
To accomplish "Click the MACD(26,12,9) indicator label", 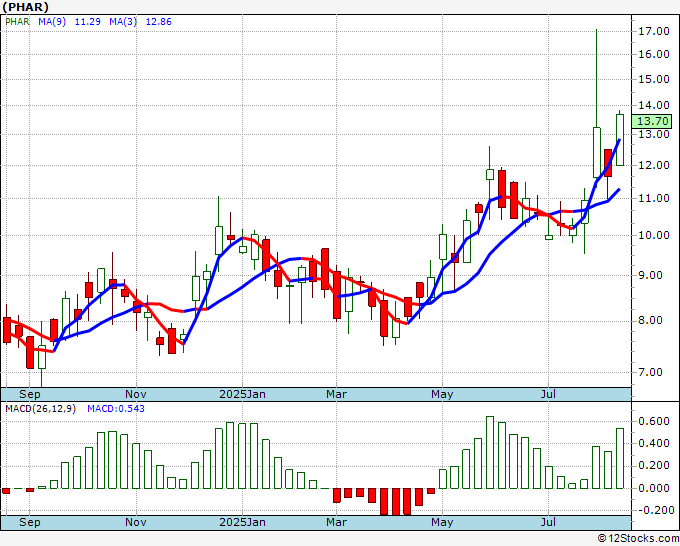I will click(41, 409).
